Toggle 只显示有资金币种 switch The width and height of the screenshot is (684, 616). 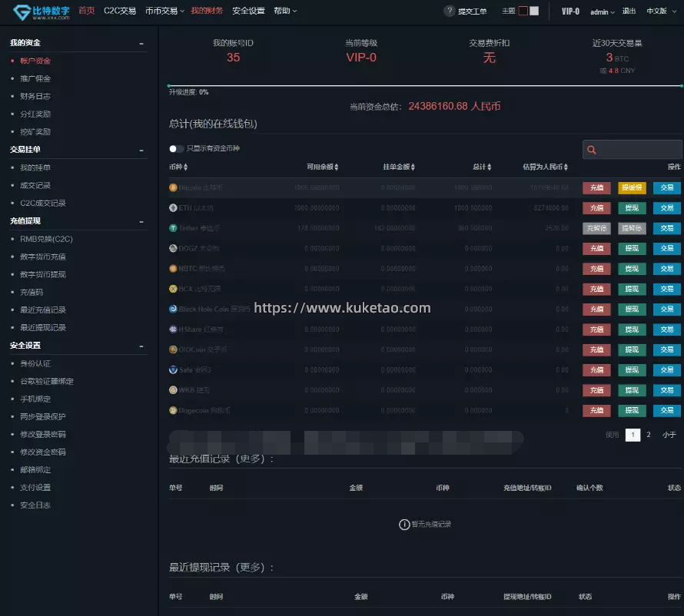tap(176, 149)
